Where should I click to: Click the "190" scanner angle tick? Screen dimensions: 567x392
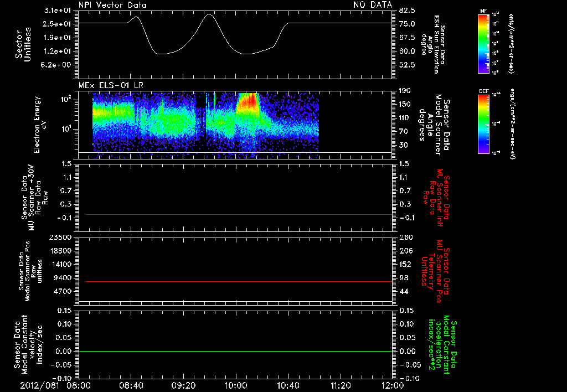point(405,91)
